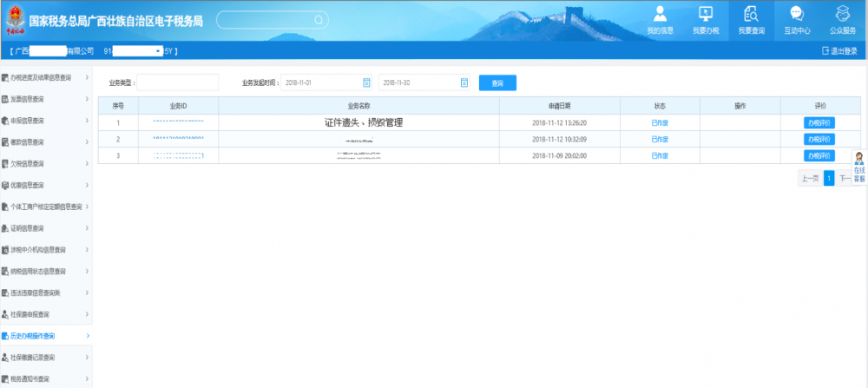This screenshot has height=388, width=868.
Task: Click the 税务通知书查询 sidebar icon
Action: [x=5, y=379]
